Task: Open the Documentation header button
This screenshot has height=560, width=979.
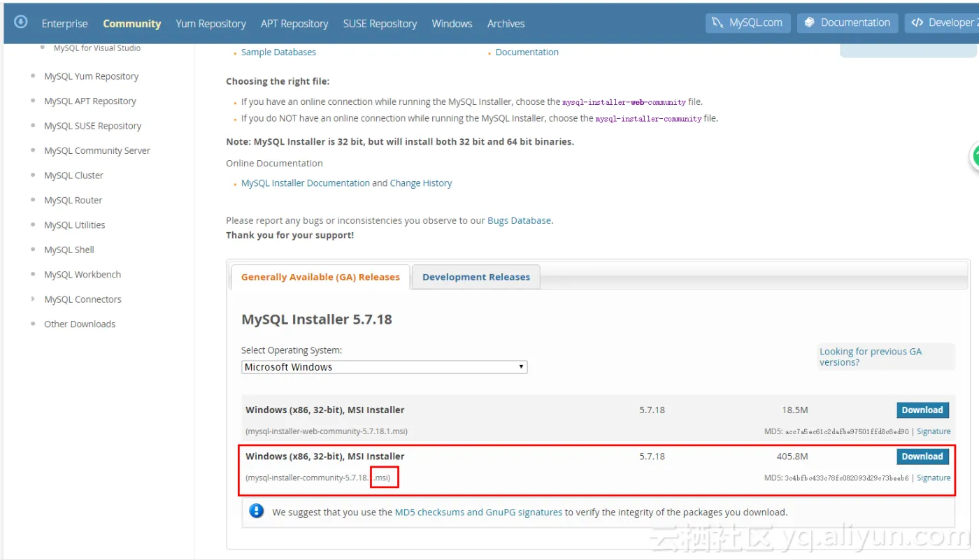Action: [848, 23]
